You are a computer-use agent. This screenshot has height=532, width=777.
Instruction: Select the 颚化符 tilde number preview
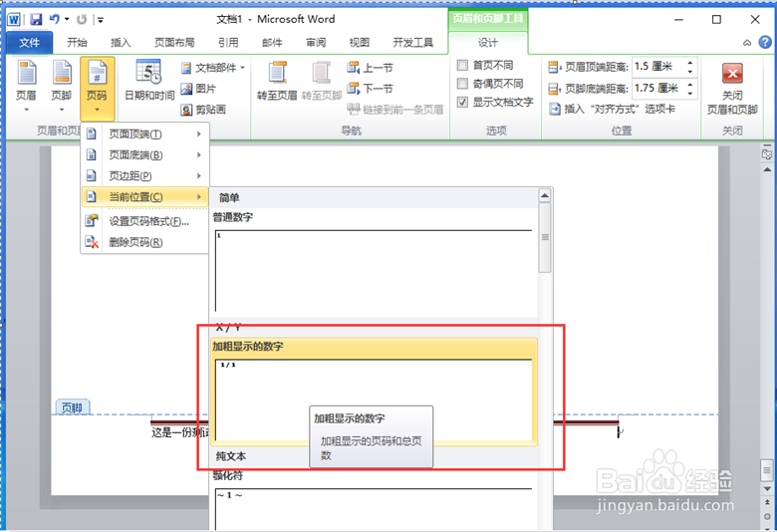coord(374,509)
